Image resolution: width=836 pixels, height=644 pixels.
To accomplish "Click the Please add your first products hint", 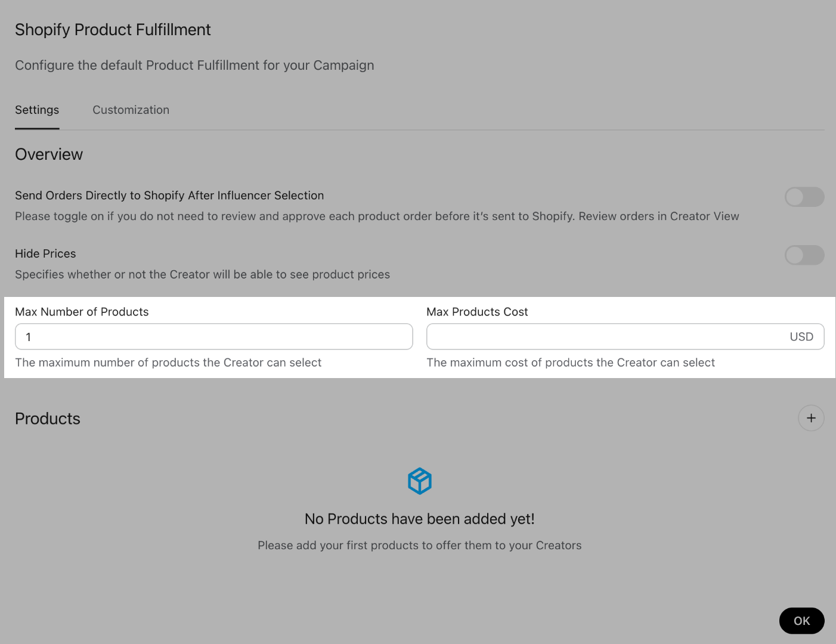I will tap(420, 545).
